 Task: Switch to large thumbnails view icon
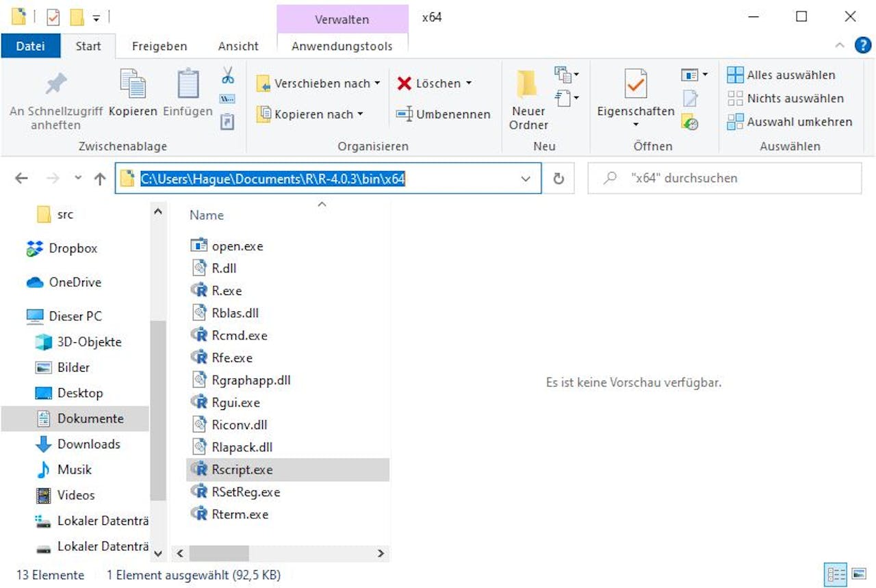click(858, 574)
